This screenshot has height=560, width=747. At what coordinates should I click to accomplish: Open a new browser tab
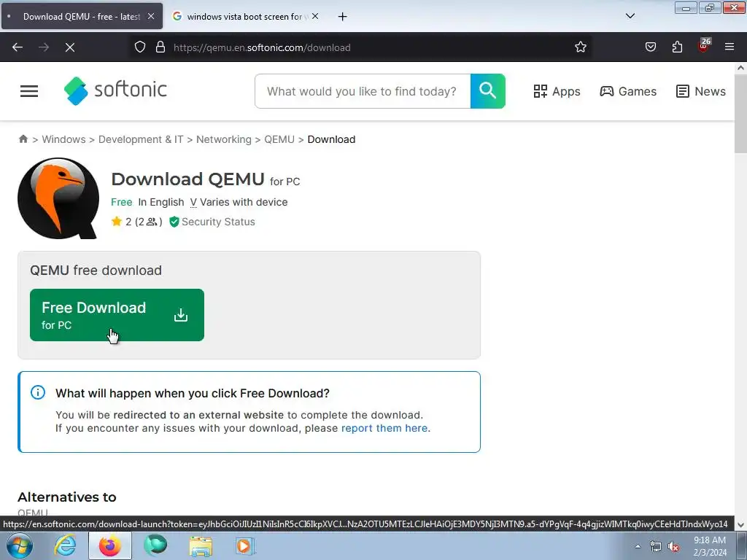[342, 17]
